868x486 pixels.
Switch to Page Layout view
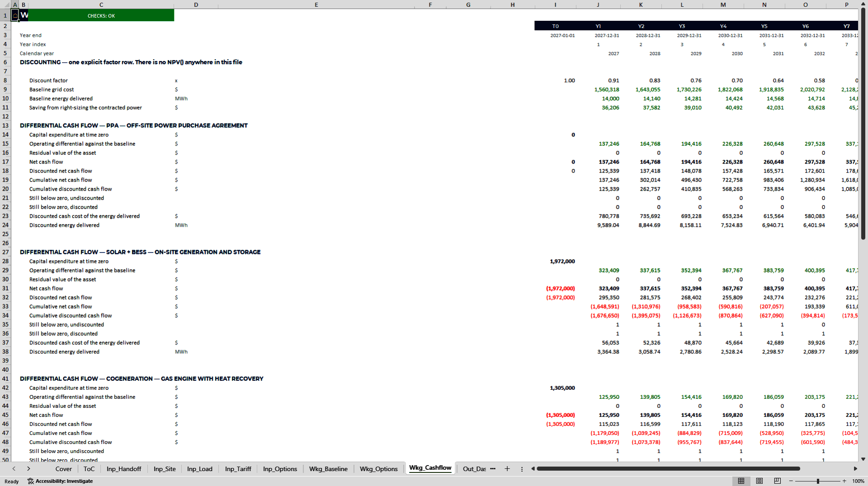(x=759, y=481)
